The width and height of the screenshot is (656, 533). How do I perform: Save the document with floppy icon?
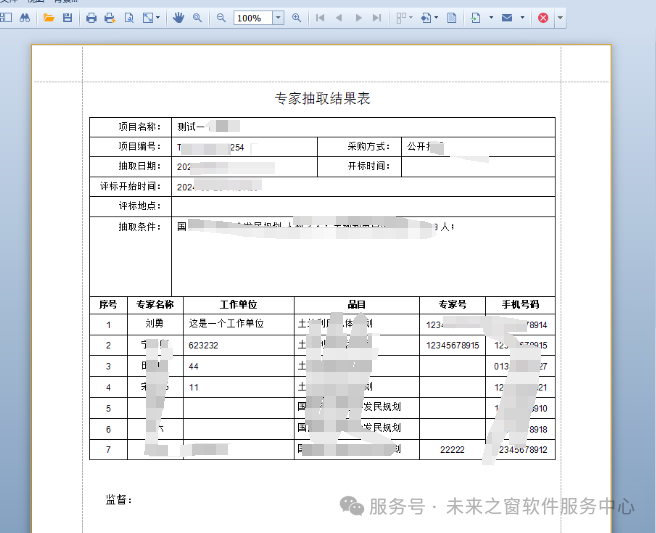point(67,18)
